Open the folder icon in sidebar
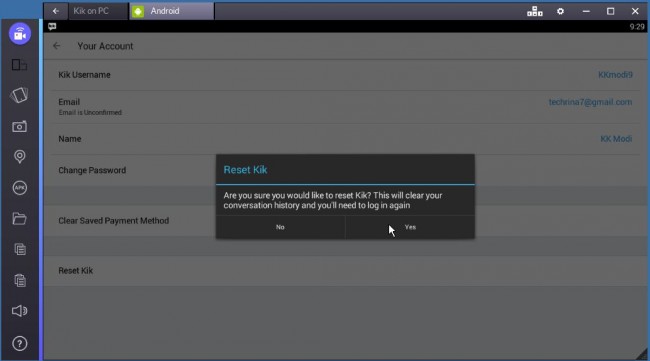 19,218
